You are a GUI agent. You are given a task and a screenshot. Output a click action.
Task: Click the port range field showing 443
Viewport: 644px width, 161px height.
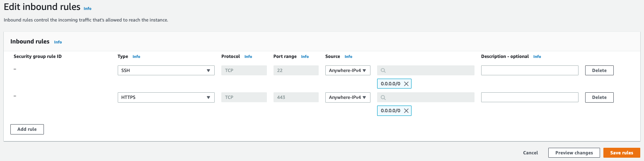296,97
